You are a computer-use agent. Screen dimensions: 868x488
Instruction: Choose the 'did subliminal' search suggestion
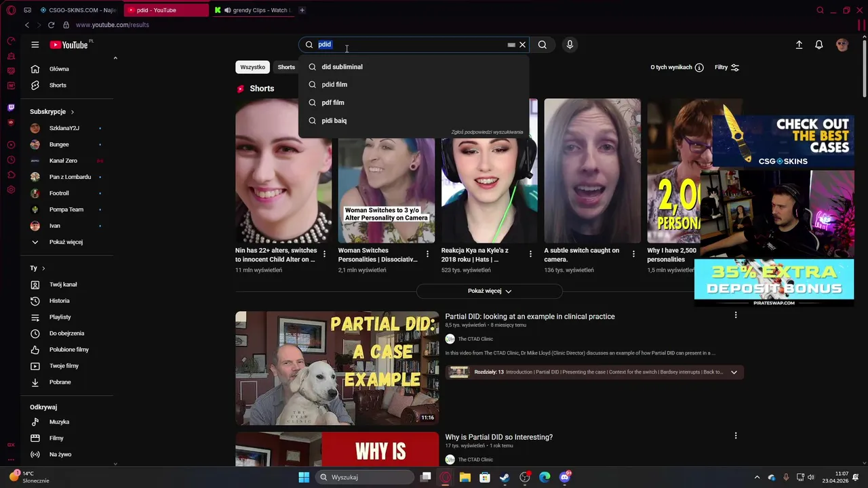click(x=414, y=67)
